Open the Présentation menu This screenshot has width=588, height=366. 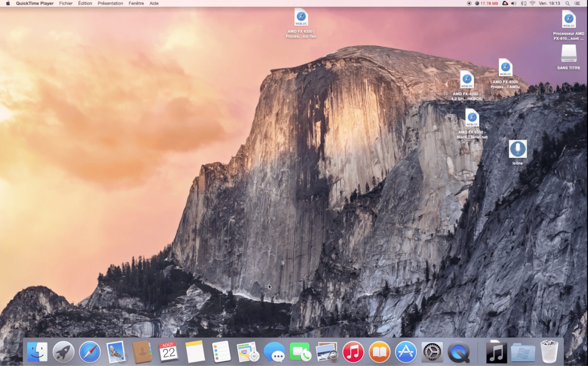pyautogui.click(x=110, y=3)
